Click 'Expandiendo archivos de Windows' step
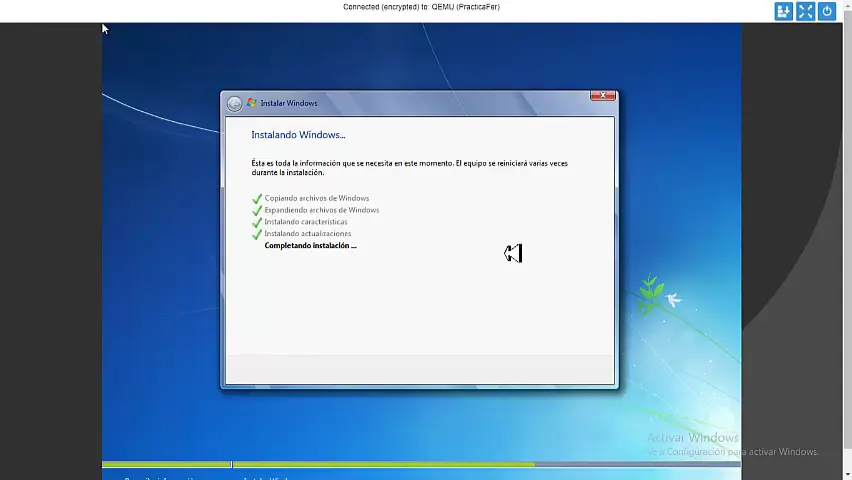Viewport: 852px width, 480px height. (x=322, y=210)
